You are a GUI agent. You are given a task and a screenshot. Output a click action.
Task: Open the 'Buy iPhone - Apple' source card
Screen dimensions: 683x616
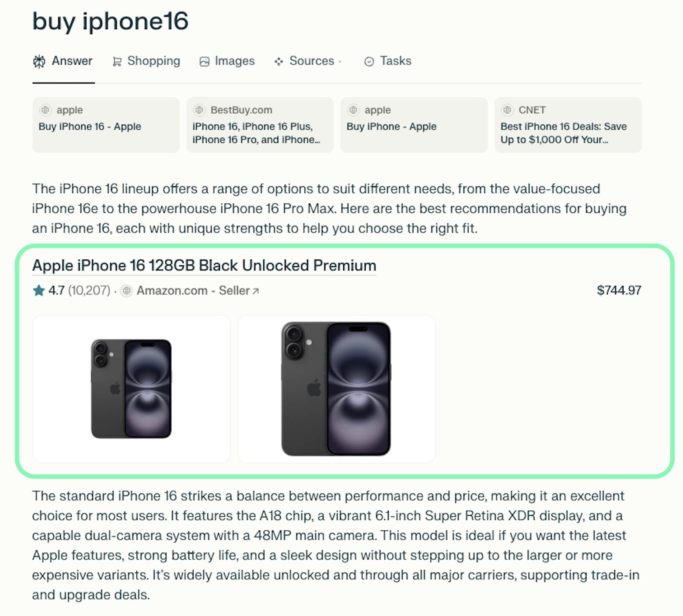tap(414, 125)
